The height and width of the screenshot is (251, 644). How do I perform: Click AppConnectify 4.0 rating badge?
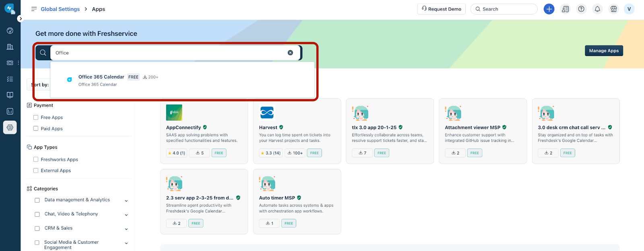point(177,153)
